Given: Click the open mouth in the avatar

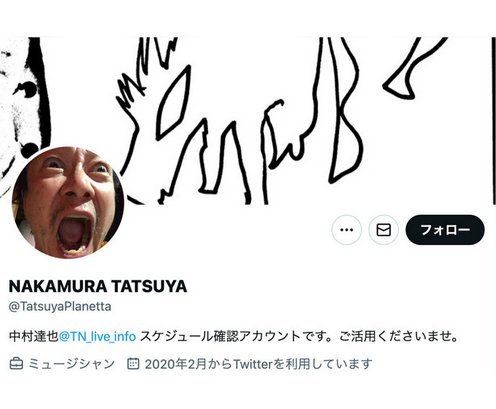Looking at the screenshot, I should 75,235.
